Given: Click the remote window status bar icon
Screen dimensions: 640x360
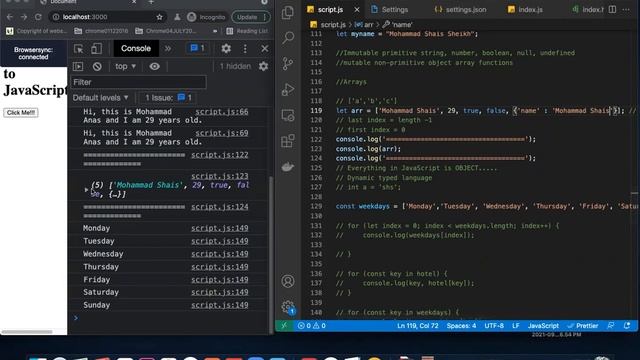Looking at the screenshot, I should pos(284,325).
